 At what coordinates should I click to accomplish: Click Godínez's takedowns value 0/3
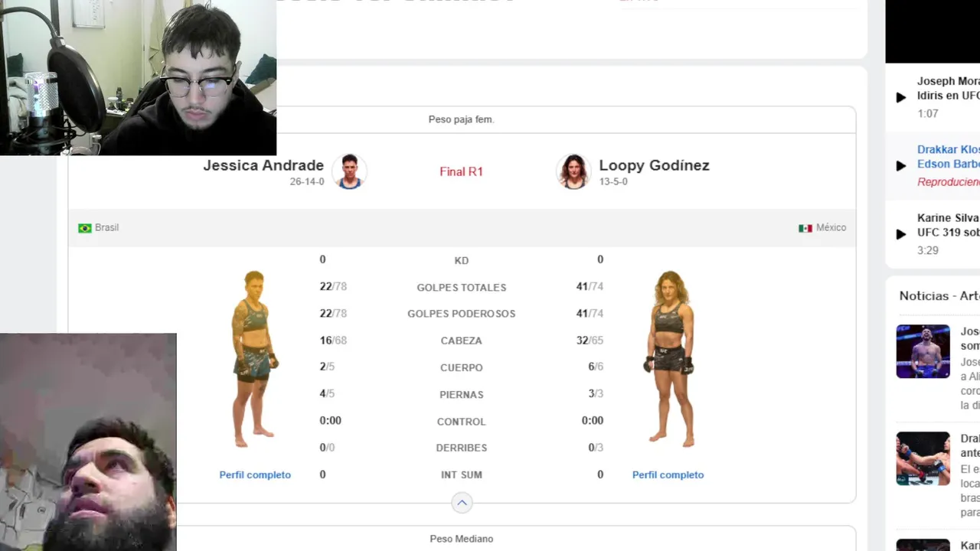coord(596,447)
